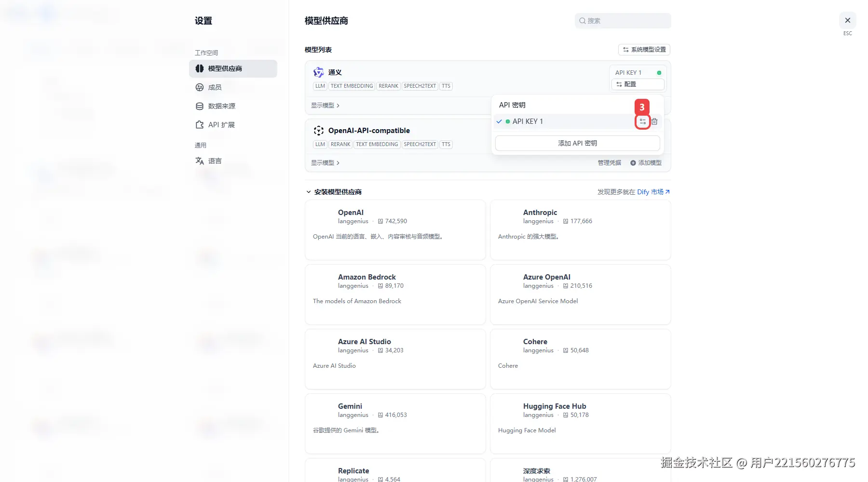This screenshot has height=482, width=868.
Task: Expand 显示模型 under OpenAI-API-compatible
Action: coord(325,163)
